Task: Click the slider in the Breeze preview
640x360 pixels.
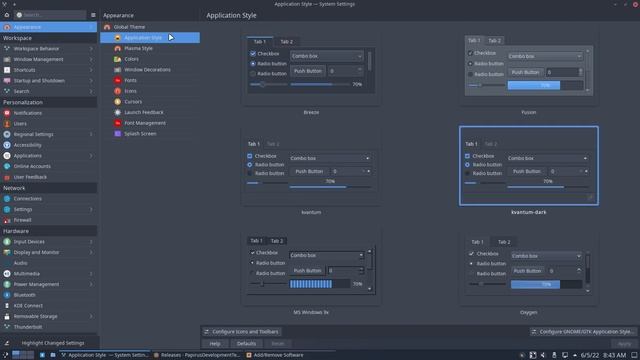Action: point(269,84)
